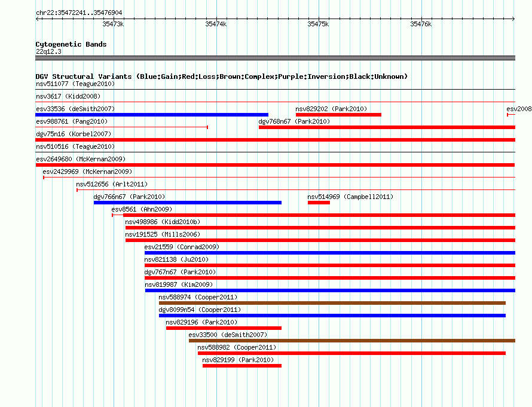Open esv21559 (Conrad2009) label

182,247
